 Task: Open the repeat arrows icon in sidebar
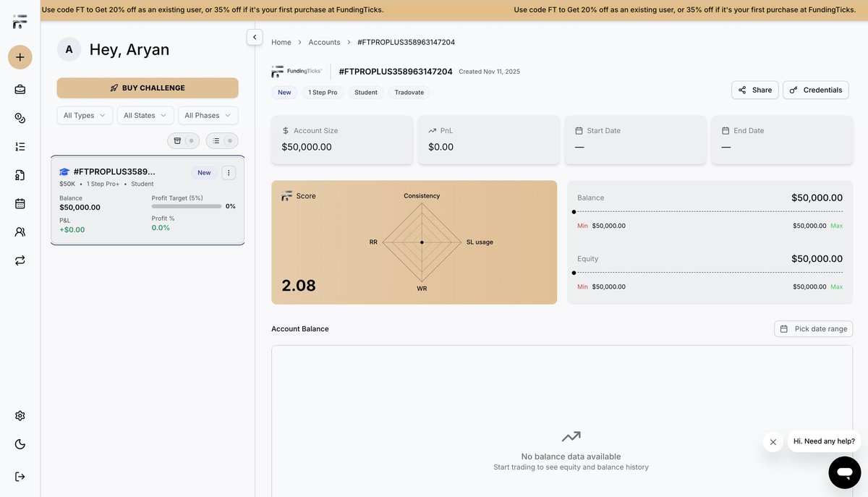click(x=20, y=260)
